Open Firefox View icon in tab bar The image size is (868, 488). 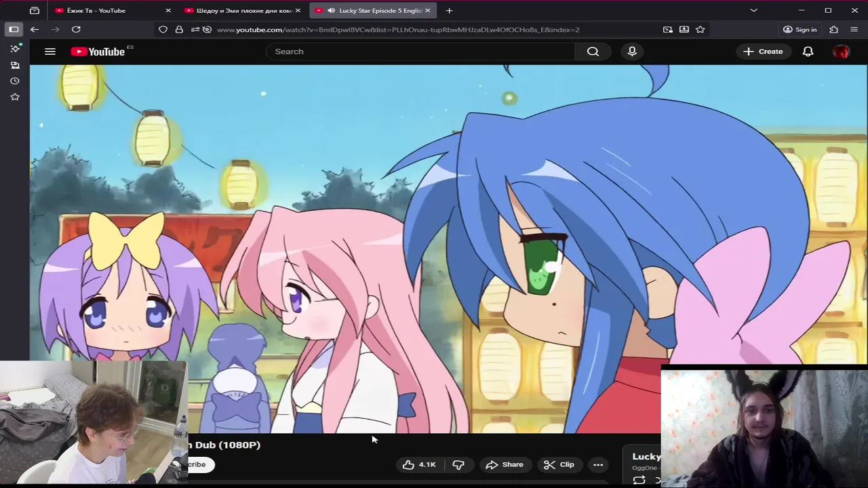tap(35, 10)
